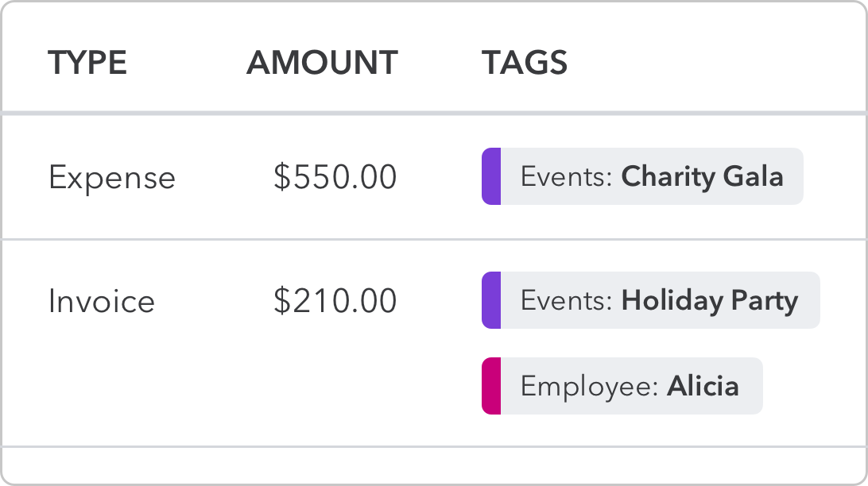Click the bold Charity Gala tag name
This screenshot has height=486, width=868.
(x=702, y=177)
